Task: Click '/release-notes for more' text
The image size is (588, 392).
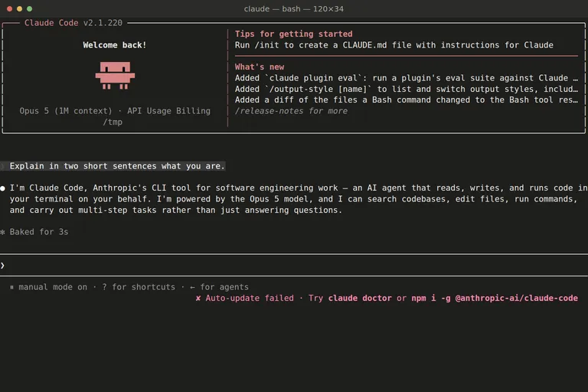Action: [x=291, y=111]
